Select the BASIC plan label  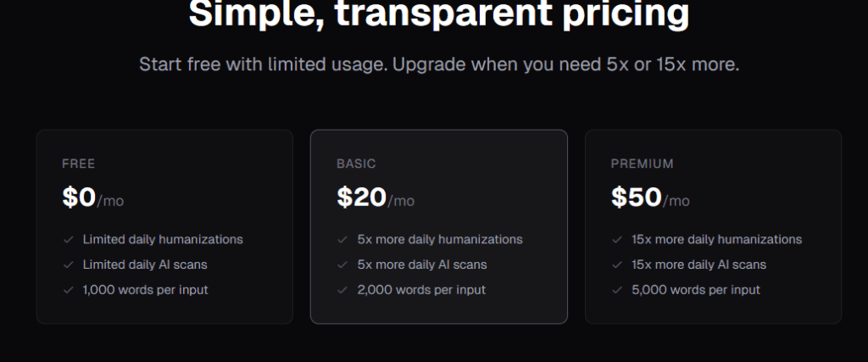coord(356,164)
